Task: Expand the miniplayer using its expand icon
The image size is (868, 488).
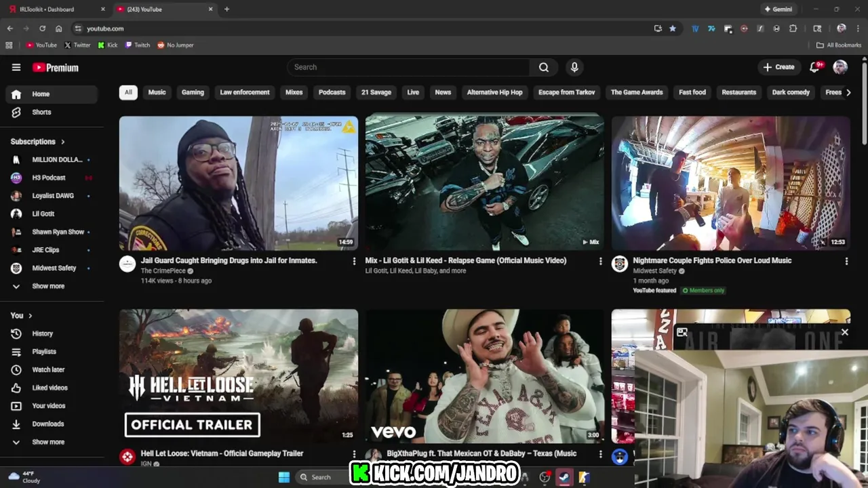Action: click(682, 332)
